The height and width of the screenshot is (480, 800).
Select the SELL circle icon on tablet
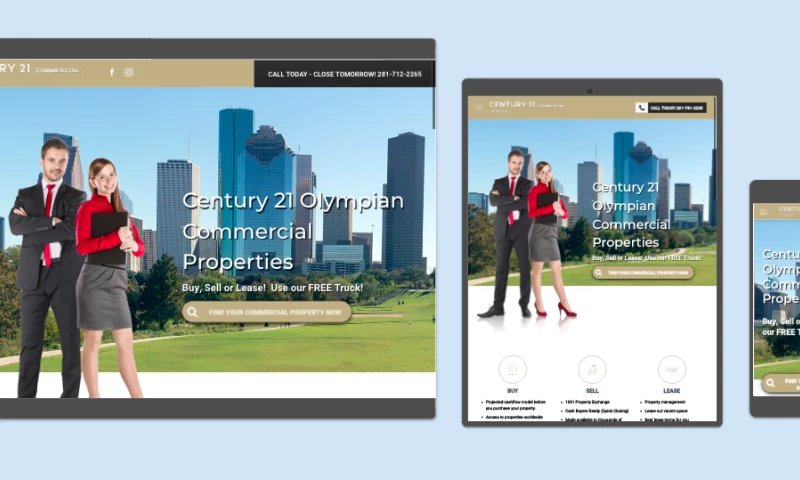pos(592,369)
